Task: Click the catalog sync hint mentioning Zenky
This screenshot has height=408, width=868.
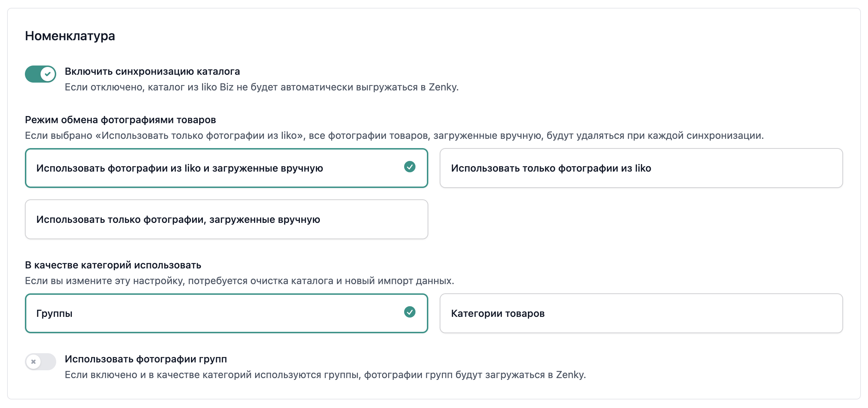Action: point(261,87)
